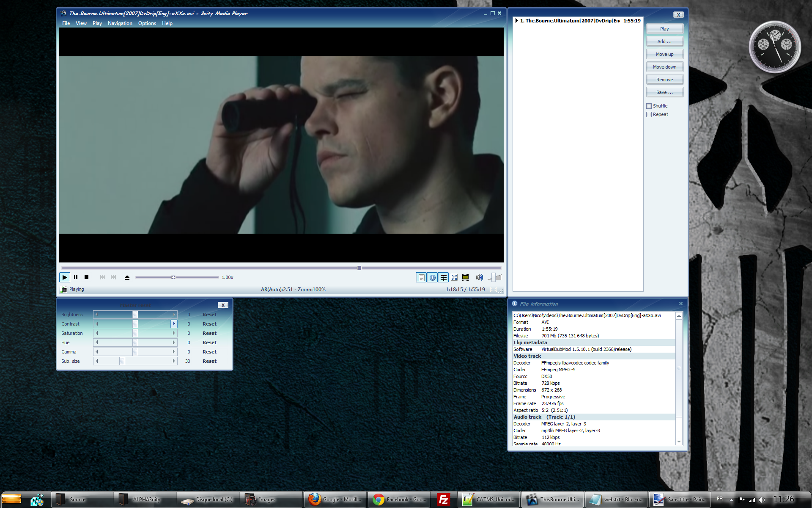Click the Remove button in playlist
The image size is (812, 508).
(664, 79)
